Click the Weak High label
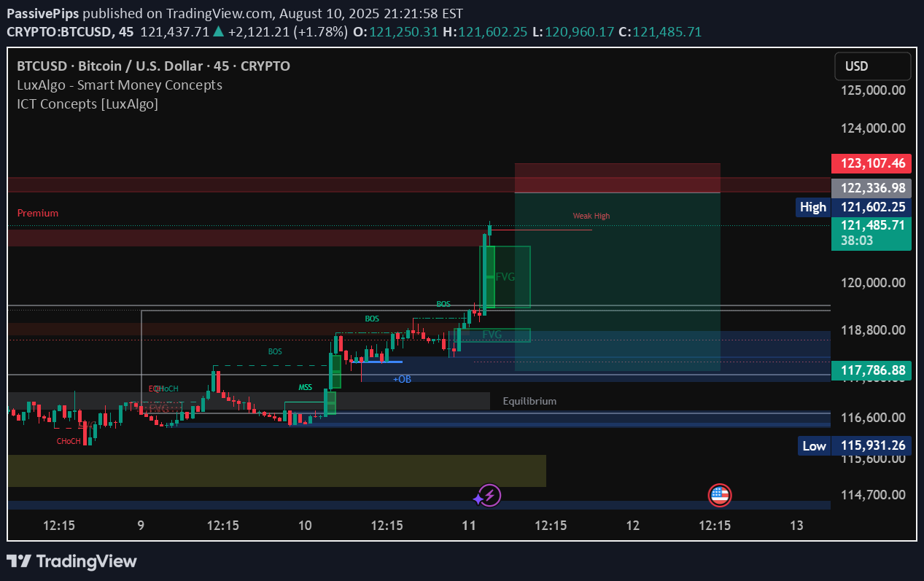924x581 pixels. (591, 216)
